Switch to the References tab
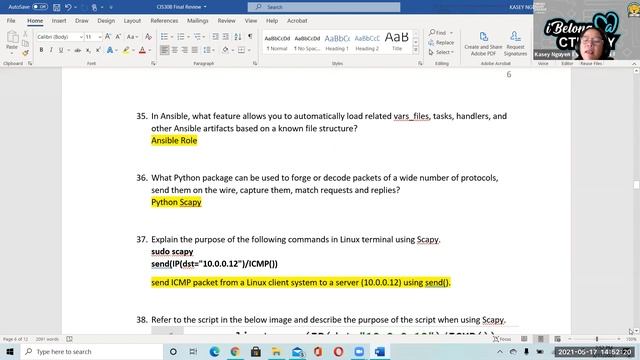 point(164,20)
